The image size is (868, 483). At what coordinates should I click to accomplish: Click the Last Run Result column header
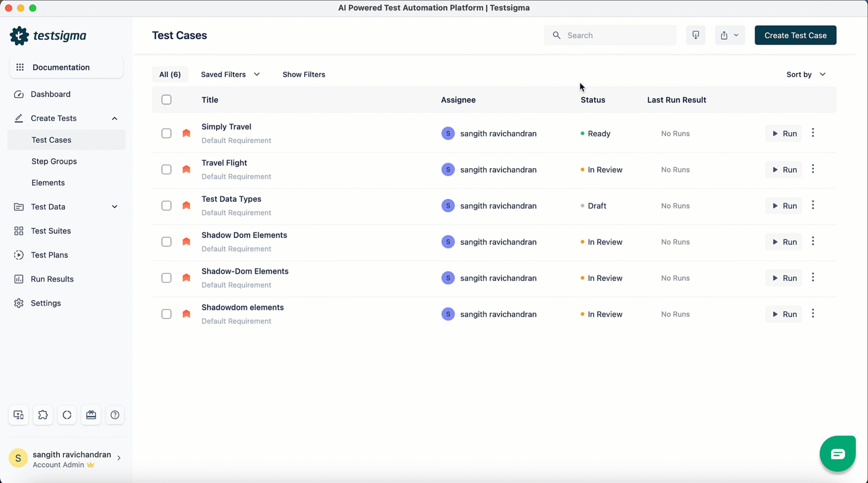(x=677, y=100)
